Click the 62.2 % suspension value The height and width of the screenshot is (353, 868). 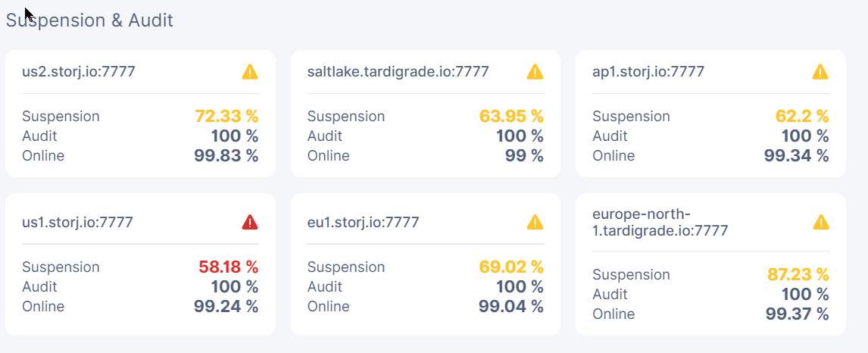pos(801,117)
